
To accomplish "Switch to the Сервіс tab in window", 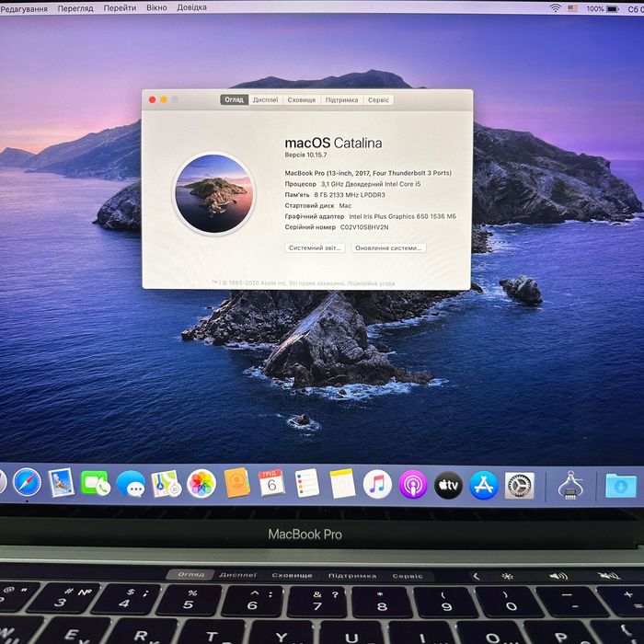I will tap(378, 99).
